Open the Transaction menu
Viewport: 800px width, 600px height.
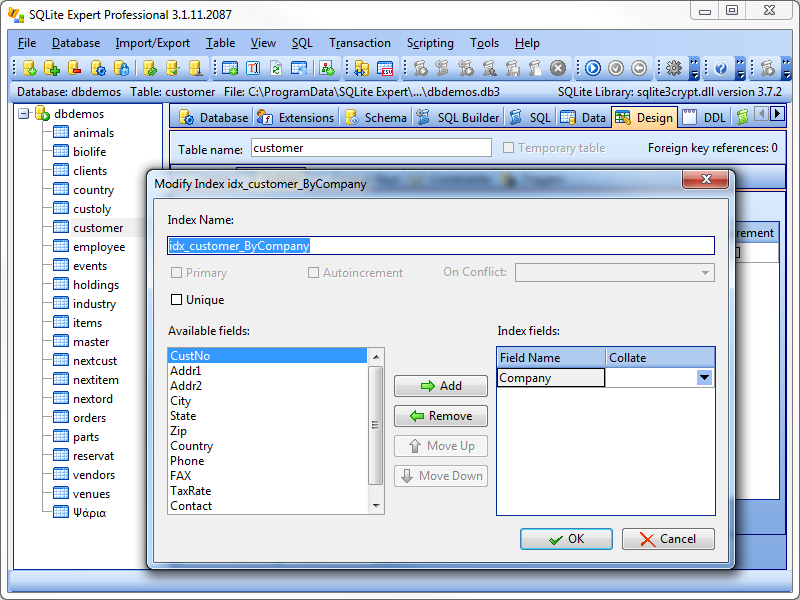(360, 43)
